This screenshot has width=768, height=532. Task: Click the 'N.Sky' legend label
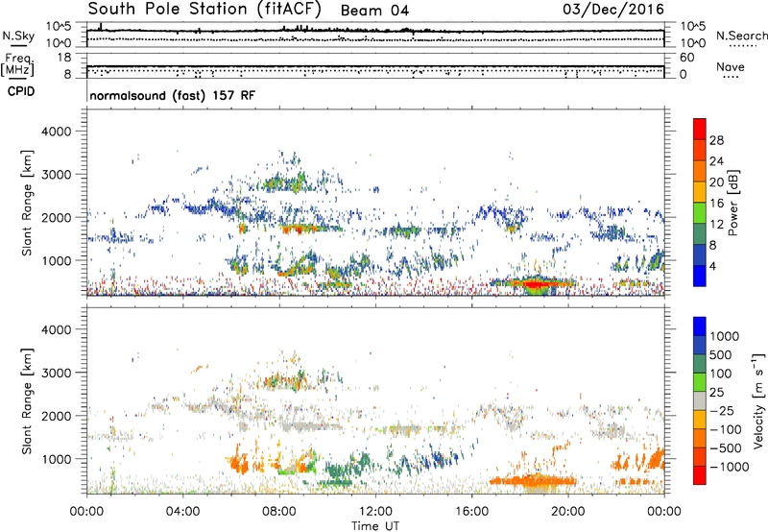[x=18, y=36]
